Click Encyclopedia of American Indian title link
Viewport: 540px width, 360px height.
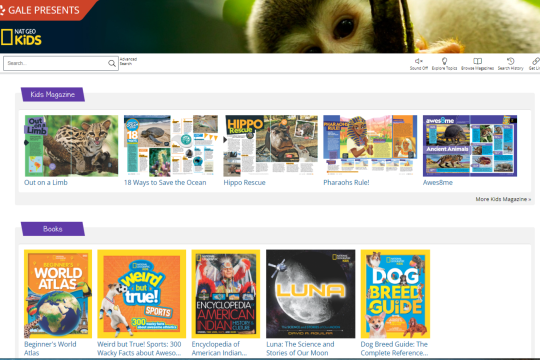tap(219, 348)
